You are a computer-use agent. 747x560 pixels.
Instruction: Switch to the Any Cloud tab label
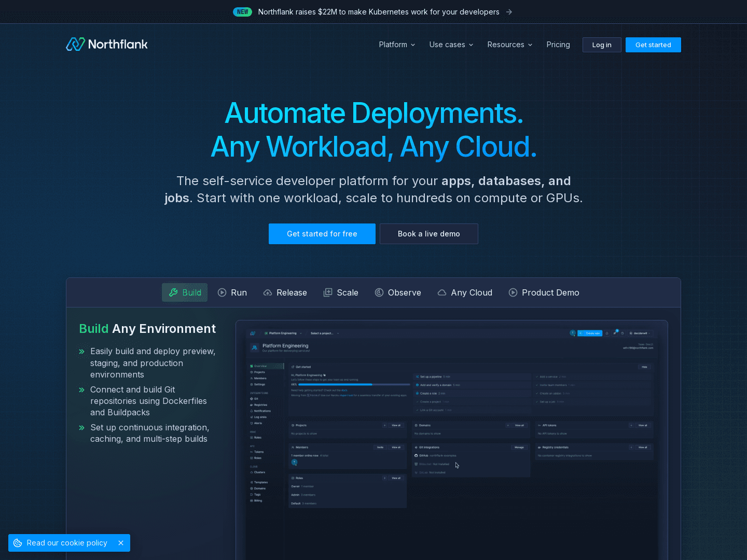tap(472, 292)
